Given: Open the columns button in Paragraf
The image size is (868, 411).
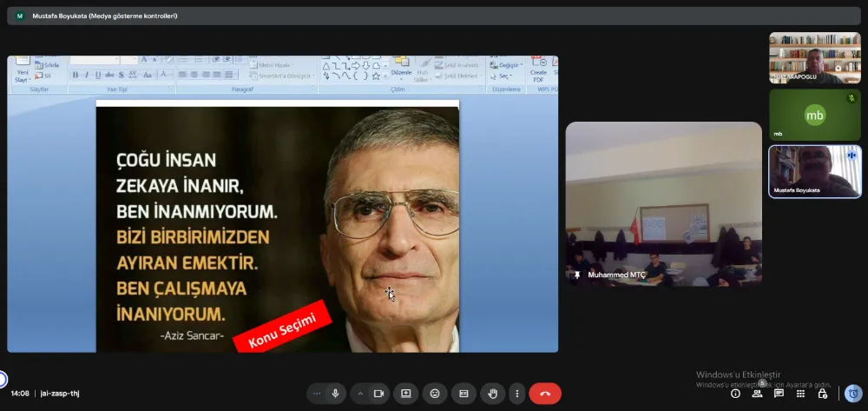Looking at the screenshot, I should click(230, 75).
